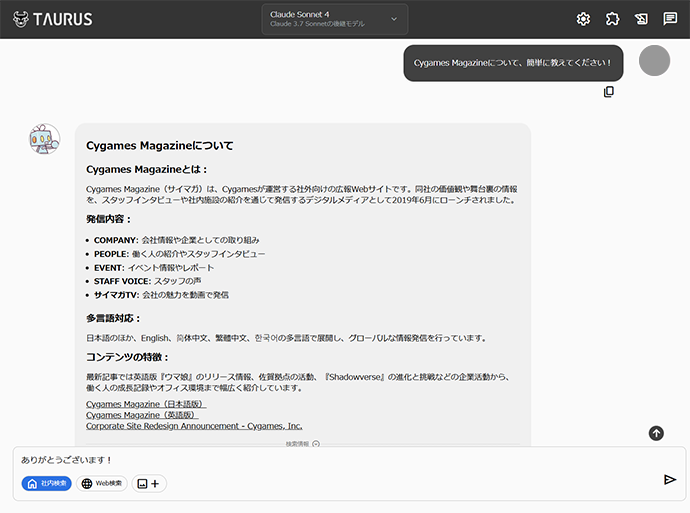Click the message input field
The height and width of the screenshot is (513, 690).
click(x=349, y=460)
